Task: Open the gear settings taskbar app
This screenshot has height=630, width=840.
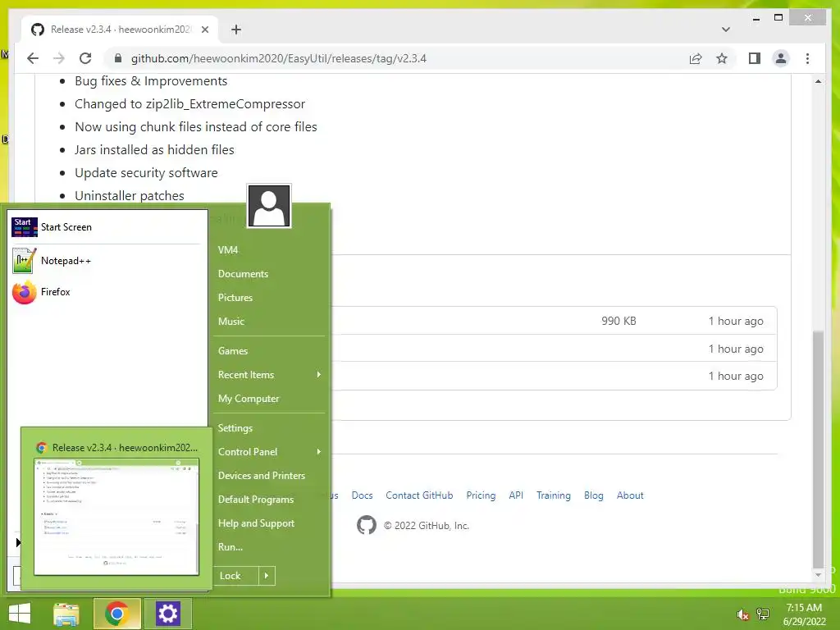Action: pos(167,614)
